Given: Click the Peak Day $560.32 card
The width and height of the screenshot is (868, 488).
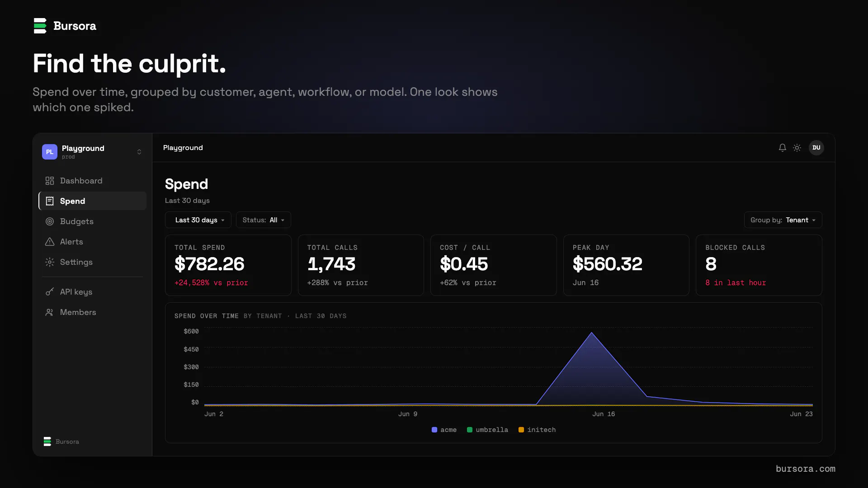Looking at the screenshot, I should pyautogui.click(x=626, y=265).
